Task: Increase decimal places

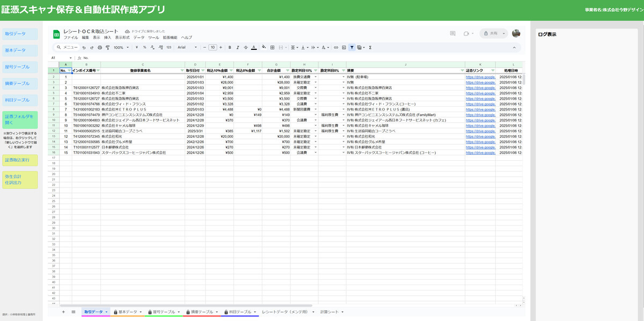Action: (x=160, y=47)
